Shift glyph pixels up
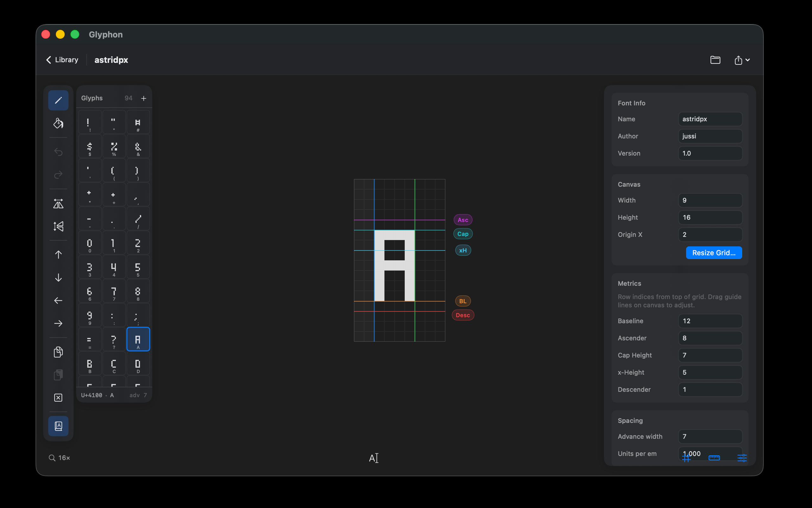Screen dimensions: 812x508 (x=58, y=255)
